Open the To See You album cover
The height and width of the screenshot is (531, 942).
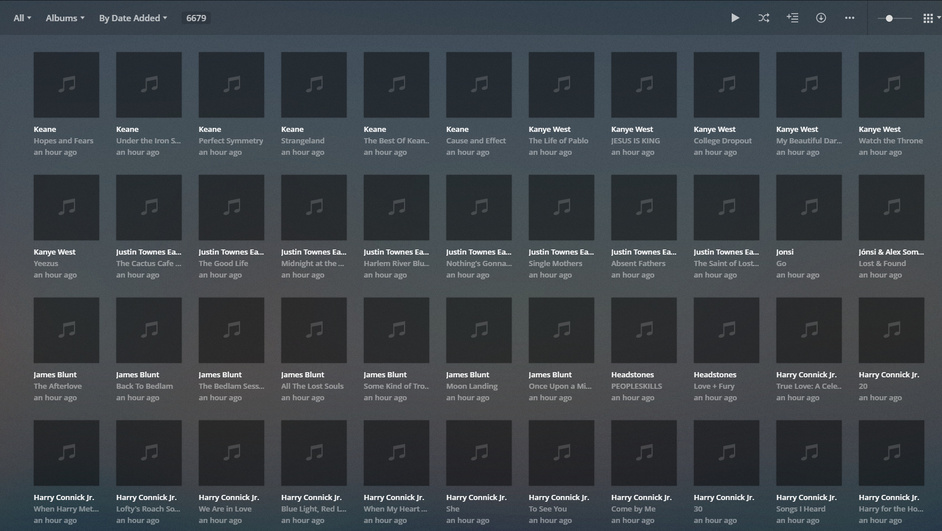pyautogui.click(x=561, y=452)
